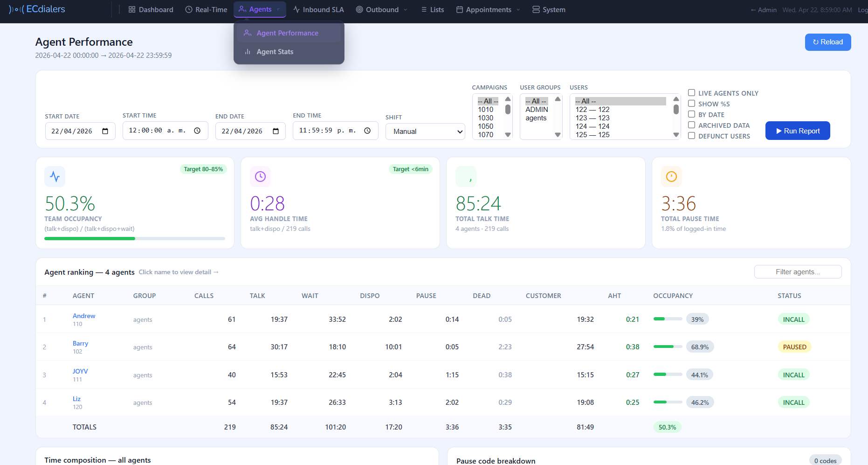
Task: Expand the Outbound menu chevron
Action: tap(406, 9)
